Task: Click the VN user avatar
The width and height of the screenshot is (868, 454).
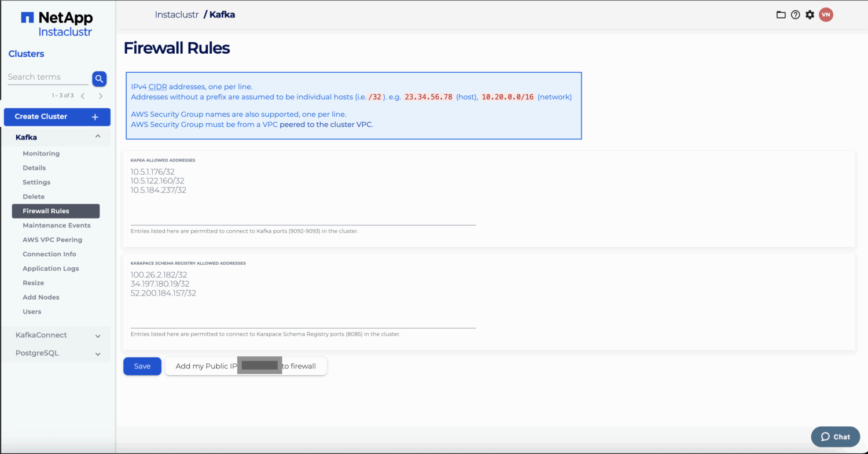Action: click(x=826, y=15)
